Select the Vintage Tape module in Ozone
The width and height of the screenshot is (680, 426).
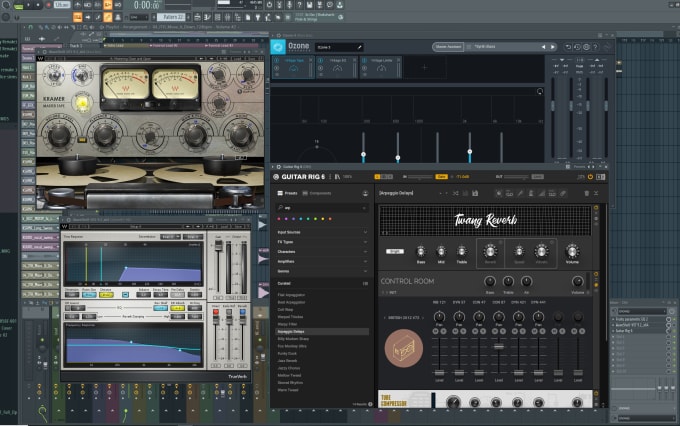click(293, 67)
